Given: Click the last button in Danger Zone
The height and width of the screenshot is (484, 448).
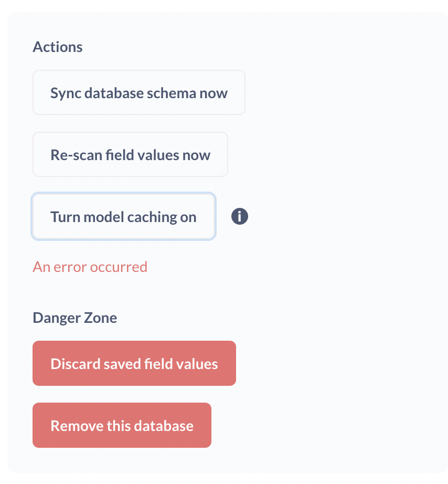Looking at the screenshot, I should tap(122, 425).
